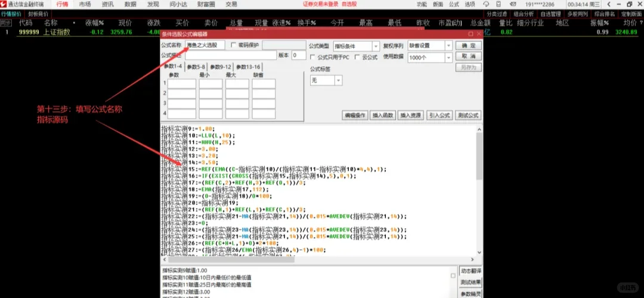Click 综合排名 toolbar button
Image resolution: width=644 pixels, height=298 pixels.
click(605, 14)
